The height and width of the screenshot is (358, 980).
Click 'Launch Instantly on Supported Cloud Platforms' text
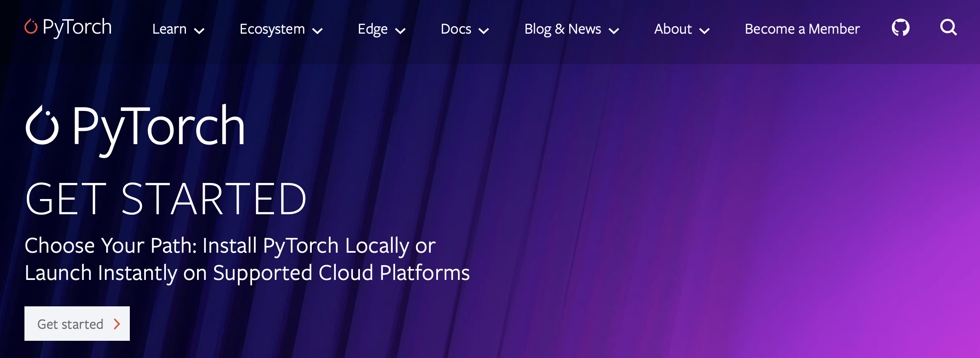pos(247,273)
